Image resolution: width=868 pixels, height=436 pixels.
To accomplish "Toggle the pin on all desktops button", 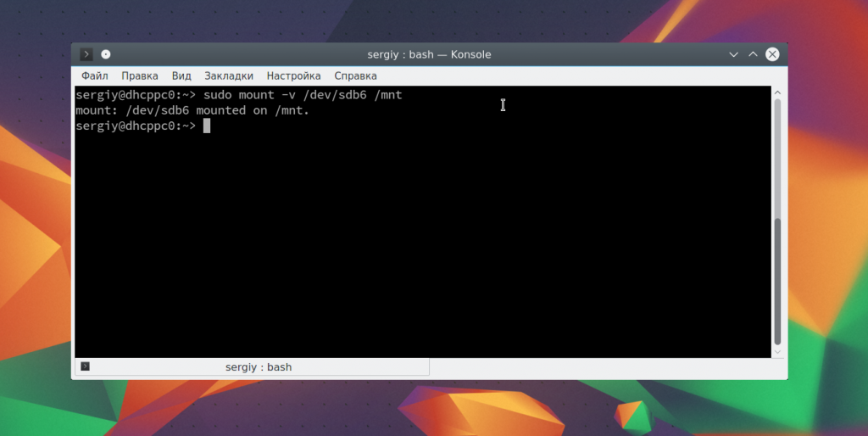I will pos(106,54).
